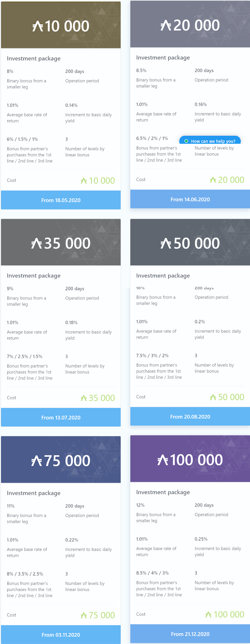Choose the "From 20.08.2020" package button
Screen dimensions: 250x644
click(x=190, y=417)
